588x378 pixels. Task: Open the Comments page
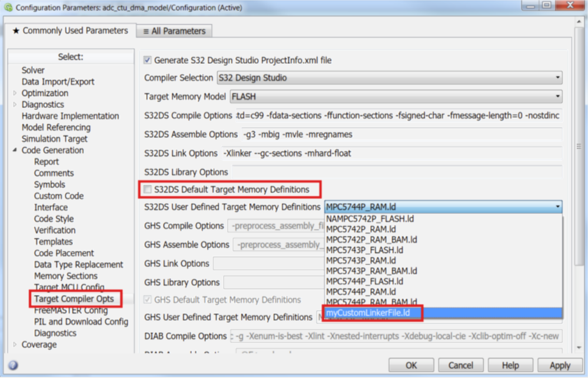coord(54,173)
